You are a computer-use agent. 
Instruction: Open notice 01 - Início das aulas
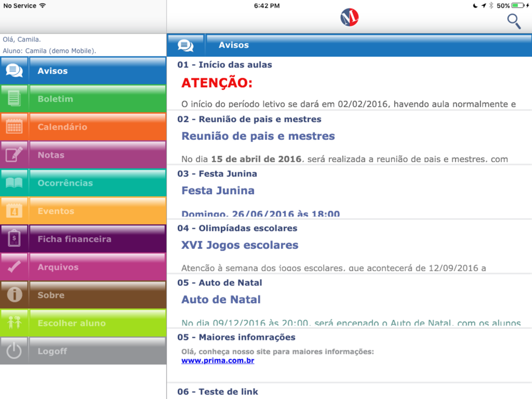[350, 83]
